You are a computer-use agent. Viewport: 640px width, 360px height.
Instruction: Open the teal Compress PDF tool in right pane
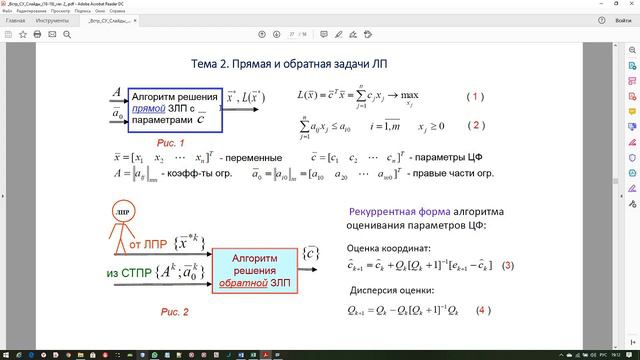(632, 173)
